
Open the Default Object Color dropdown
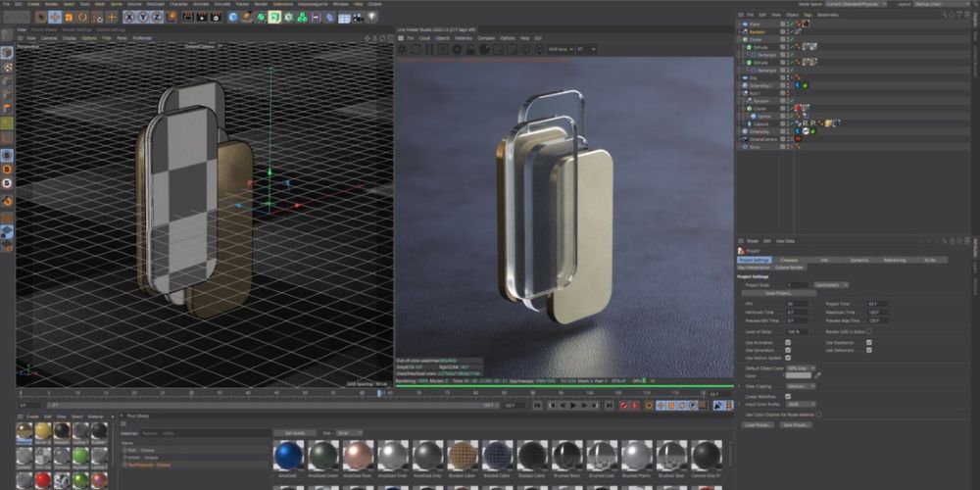point(801,367)
